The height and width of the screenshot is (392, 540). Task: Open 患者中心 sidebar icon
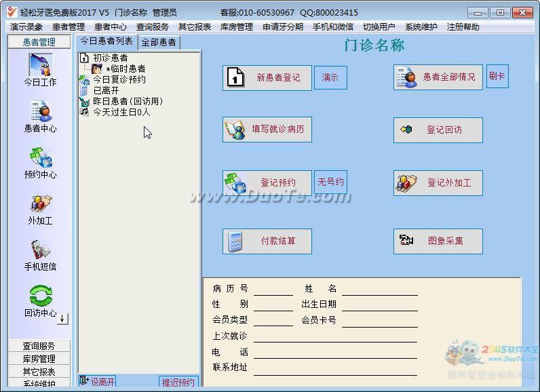[x=40, y=117]
